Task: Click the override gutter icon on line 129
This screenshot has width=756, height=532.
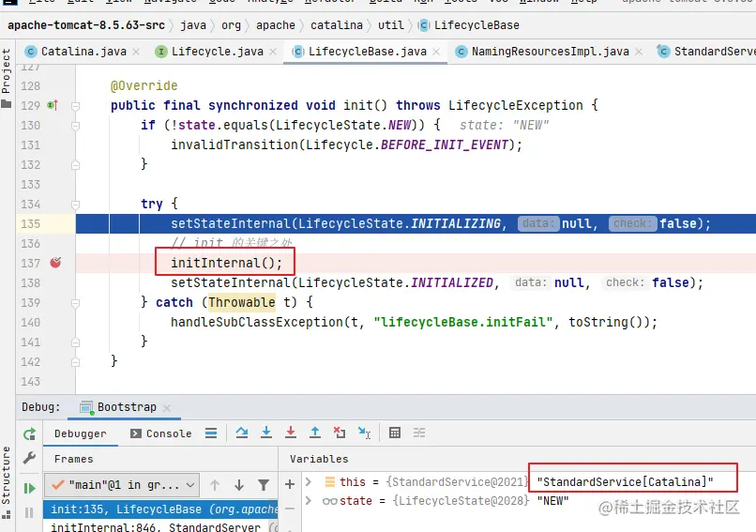Action: click(53, 105)
